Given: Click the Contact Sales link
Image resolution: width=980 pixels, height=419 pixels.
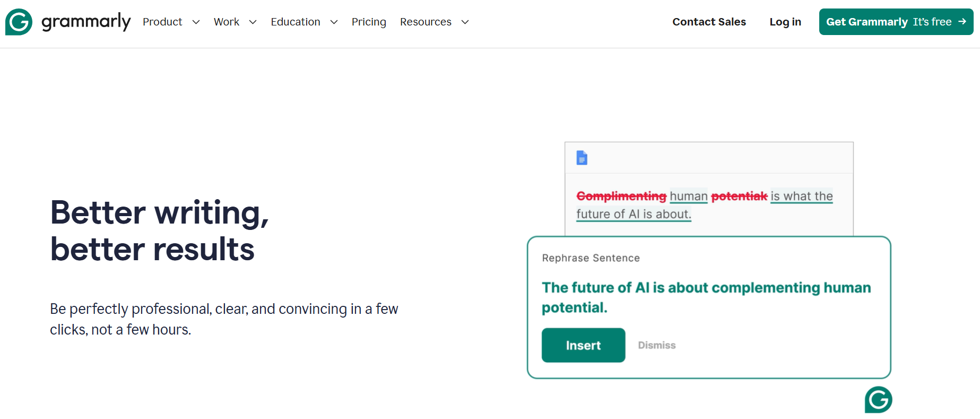Looking at the screenshot, I should (x=709, y=22).
